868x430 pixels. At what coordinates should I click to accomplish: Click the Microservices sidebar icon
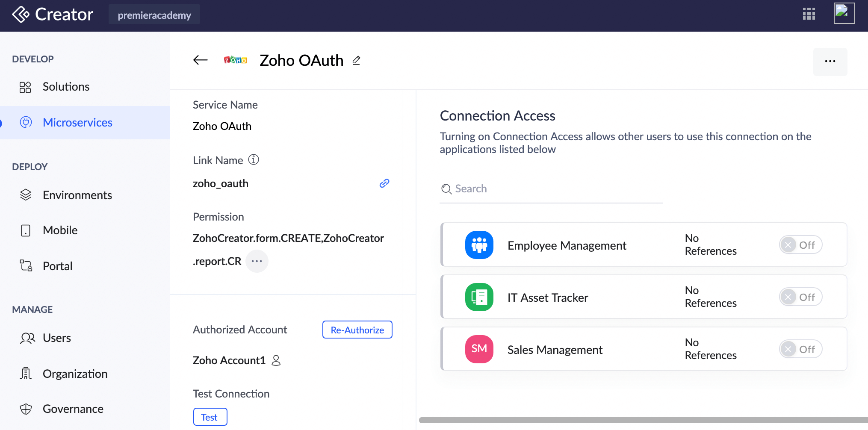26,123
